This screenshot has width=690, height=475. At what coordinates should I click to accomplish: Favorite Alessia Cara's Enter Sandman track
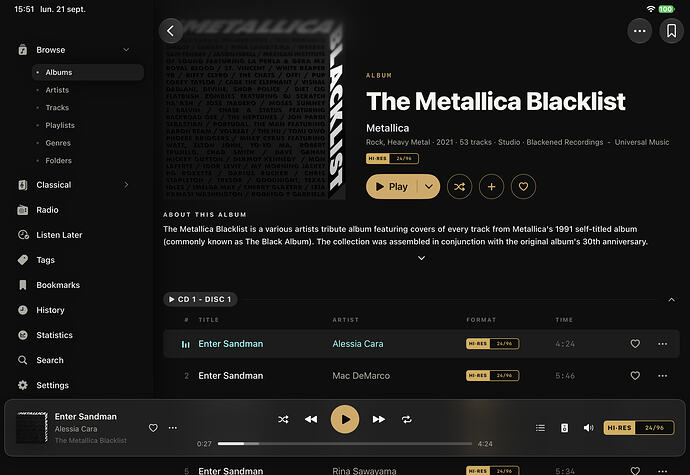pyautogui.click(x=635, y=344)
